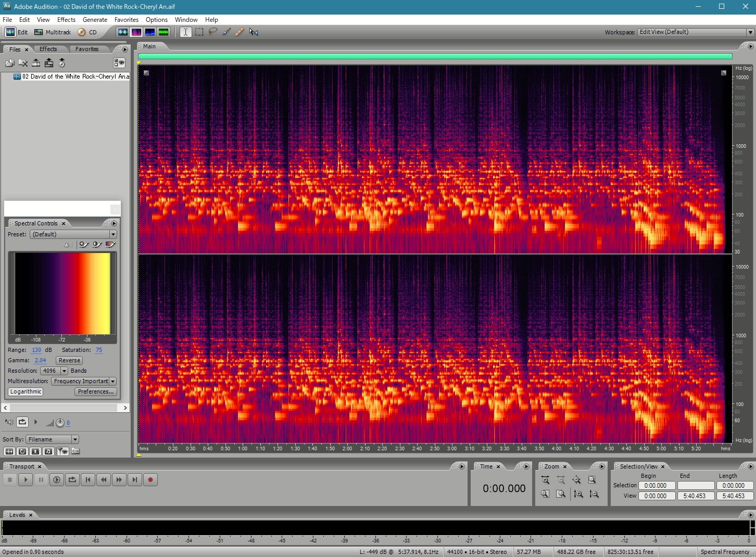The width and height of the screenshot is (756, 557).
Task: Click Selection Begin time field
Action: [657, 486]
